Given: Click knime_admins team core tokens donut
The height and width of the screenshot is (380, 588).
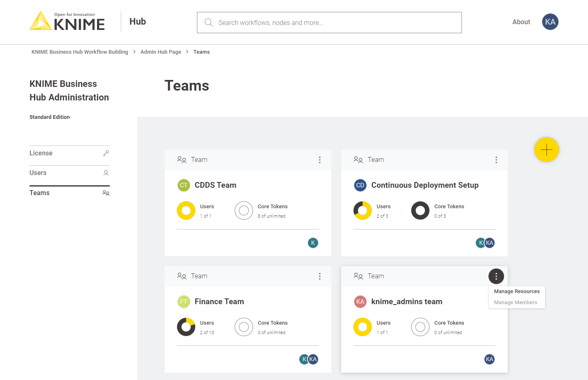Looking at the screenshot, I should 420,327.
